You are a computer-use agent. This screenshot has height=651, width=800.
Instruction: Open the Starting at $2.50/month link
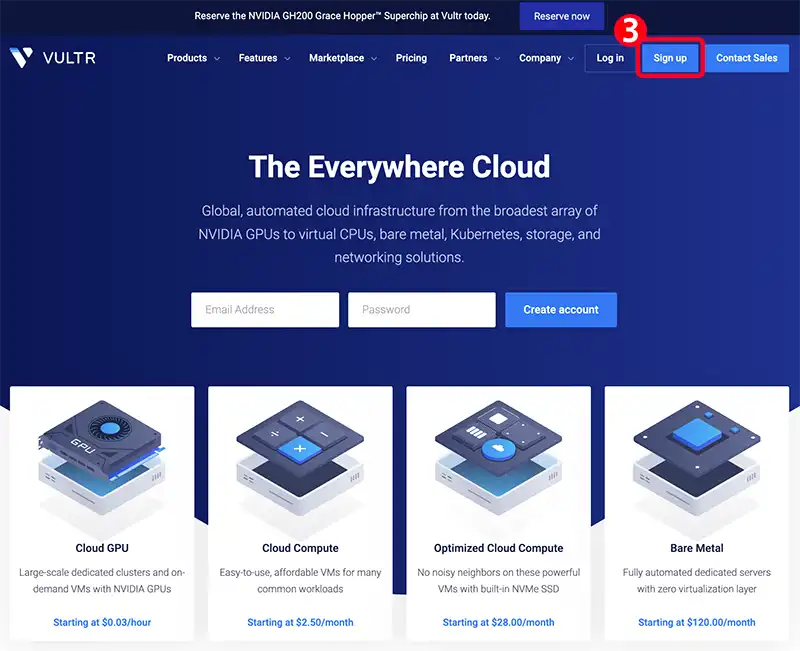pyautogui.click(x=300, y=622)
